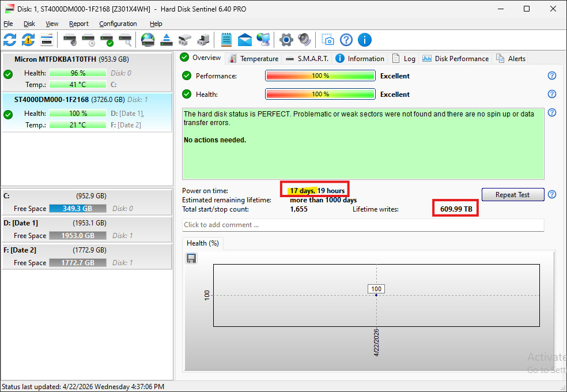Select the Micron MTFDKBA1T0TFH disk entry
This screenshot has width=567, height=392.
tap(87, 71)
